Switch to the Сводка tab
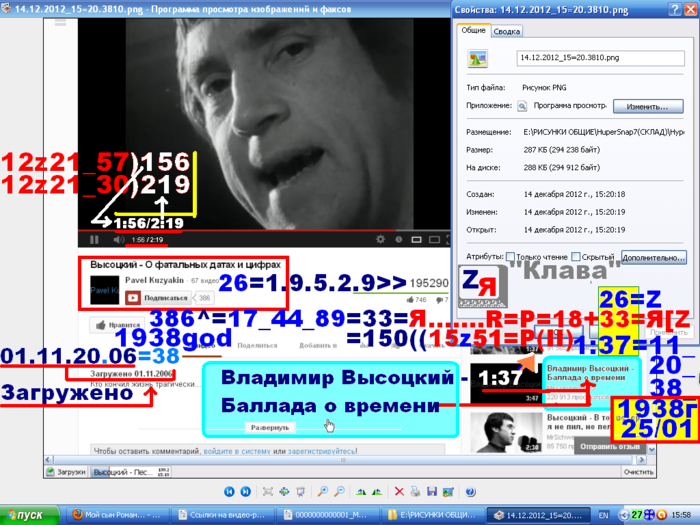The height and width of the screenshot is (525, 700). point(507,31)
